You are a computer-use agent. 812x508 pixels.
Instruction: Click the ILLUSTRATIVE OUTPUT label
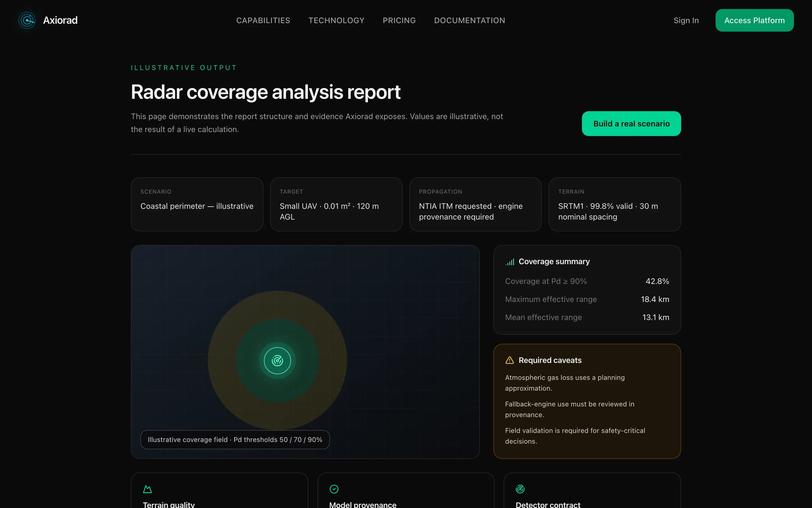(184, 67)
